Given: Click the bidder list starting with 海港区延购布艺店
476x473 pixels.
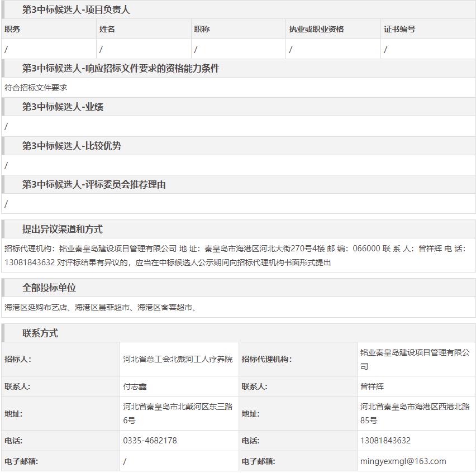Looking at the screenshot, I should tap(101, 307).
